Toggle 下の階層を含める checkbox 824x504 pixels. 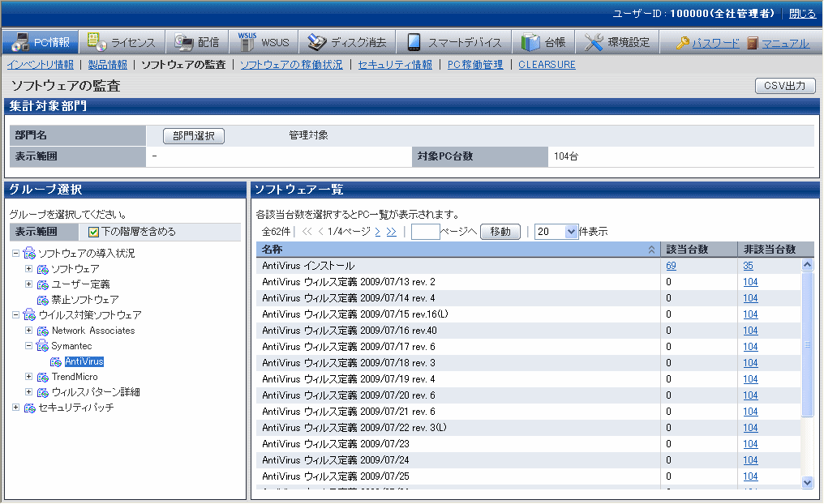93,232
